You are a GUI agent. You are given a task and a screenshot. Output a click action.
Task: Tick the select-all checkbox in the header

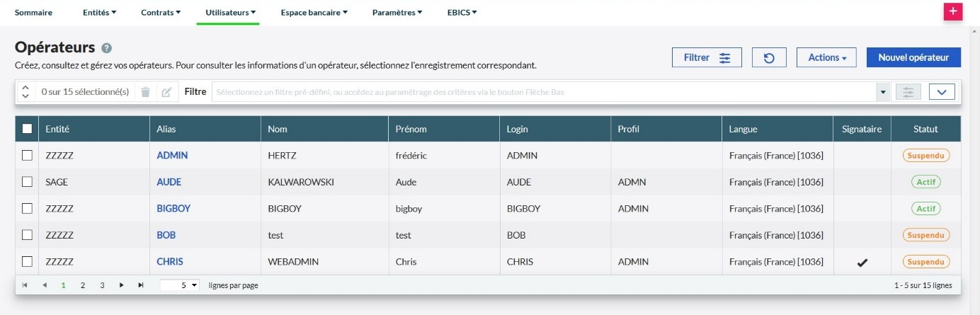coord(27,129)
